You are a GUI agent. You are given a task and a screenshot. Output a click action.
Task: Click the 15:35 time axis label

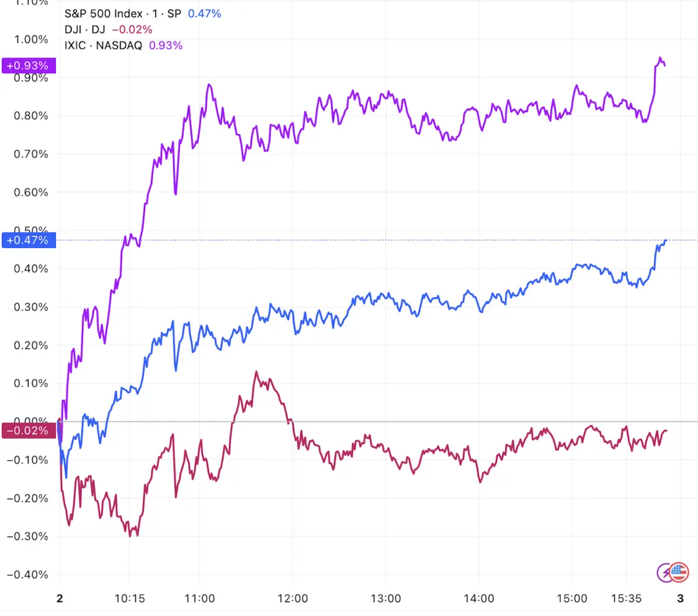tap(625, 599)
